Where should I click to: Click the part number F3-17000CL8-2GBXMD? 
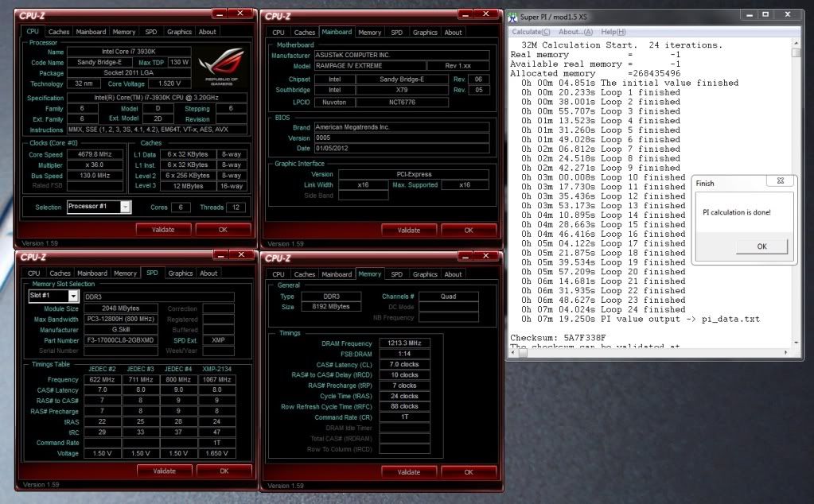120,340
